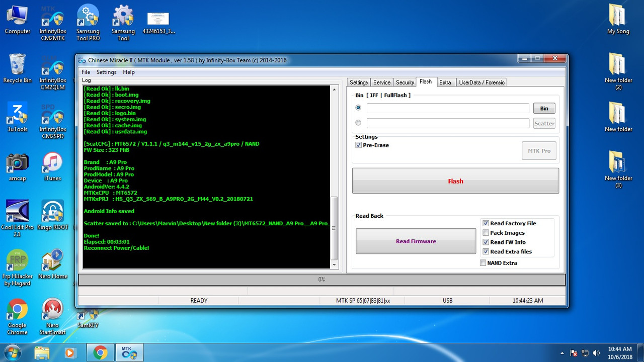The width and height of the screenshot is (644, 362).
Task: Click the network tray icon
Action: [x=585, y=353]
